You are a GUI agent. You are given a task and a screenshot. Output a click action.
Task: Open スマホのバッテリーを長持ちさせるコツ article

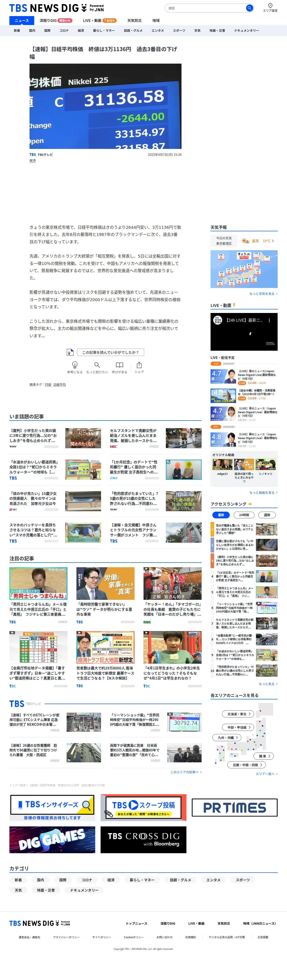click(x=55, y=533)
